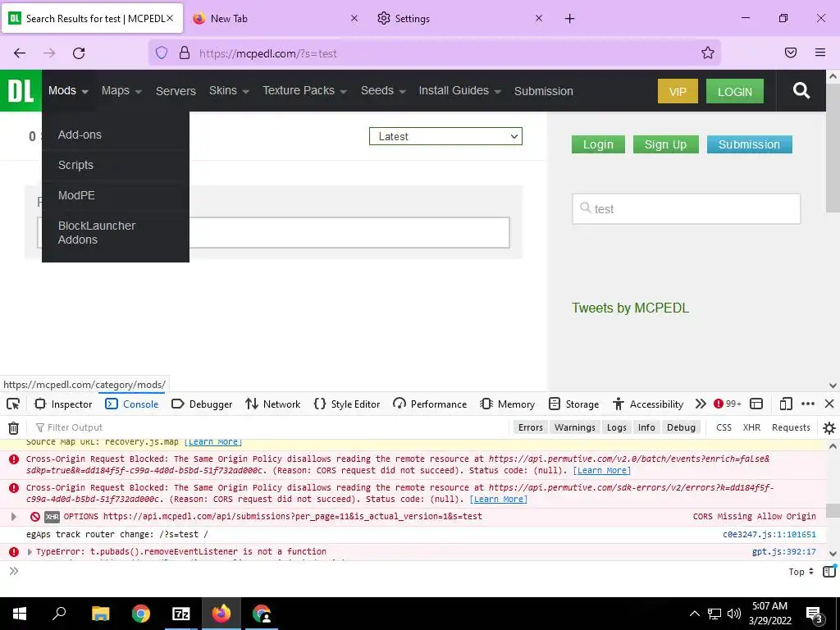Open the Firefox hamburger menu
Screen dimensions: 840x630
[820, 52]
